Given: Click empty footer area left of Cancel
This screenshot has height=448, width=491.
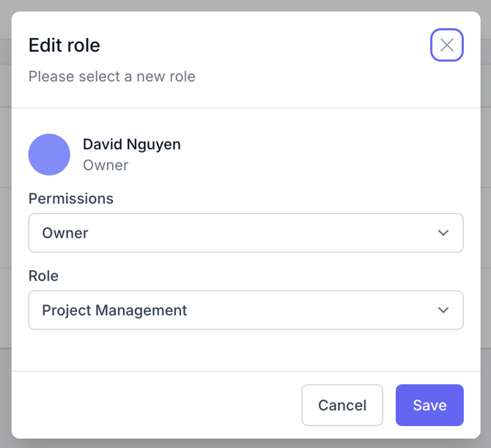Looking at the screenshot, I should point(157,405).
